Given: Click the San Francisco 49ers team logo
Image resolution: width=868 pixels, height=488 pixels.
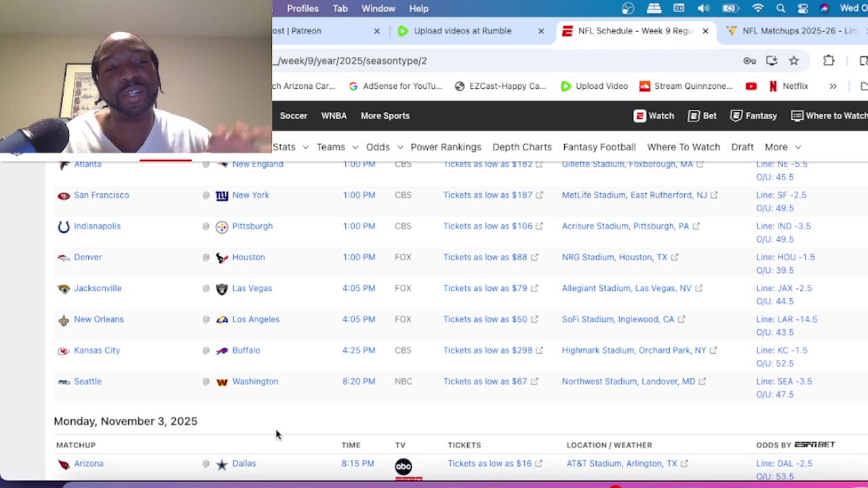Looking at the screenshot, I should click(63, 195).
